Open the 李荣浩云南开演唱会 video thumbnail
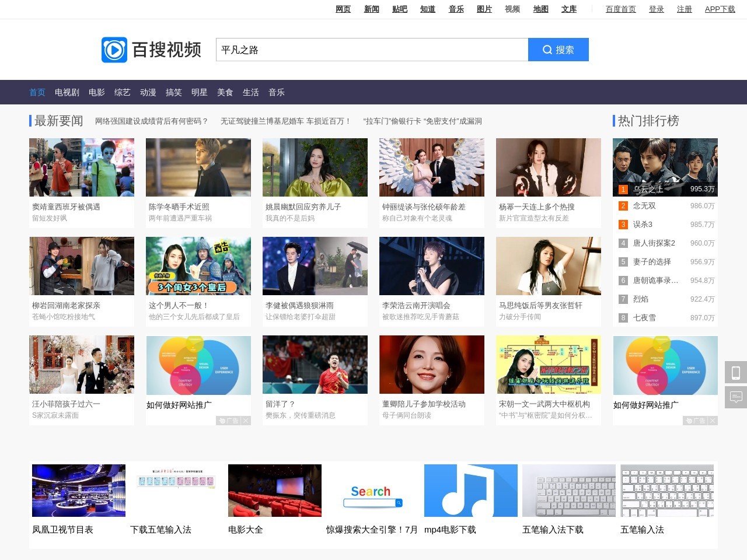This screenshot has height=560, width=747. tap(431, 266)
